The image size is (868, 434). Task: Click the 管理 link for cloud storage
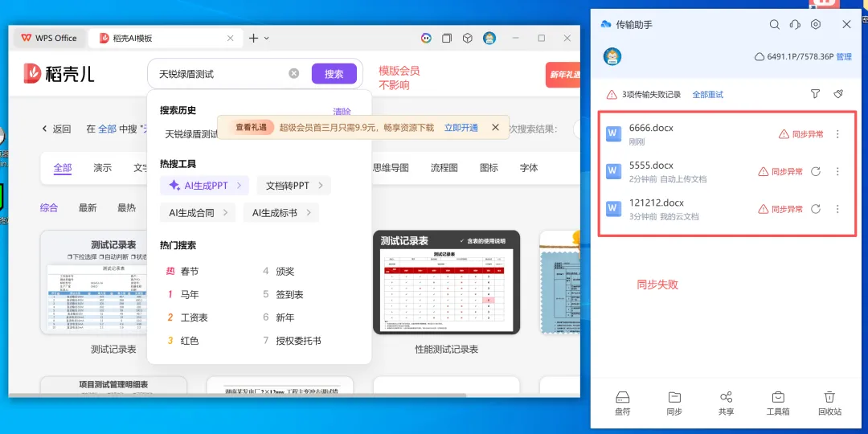844,56
